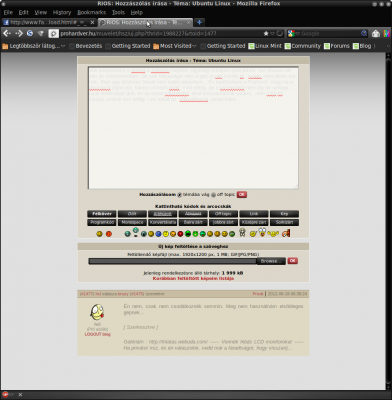Click the Félkövér formatting button
The image size is (392, 400).
102,214
